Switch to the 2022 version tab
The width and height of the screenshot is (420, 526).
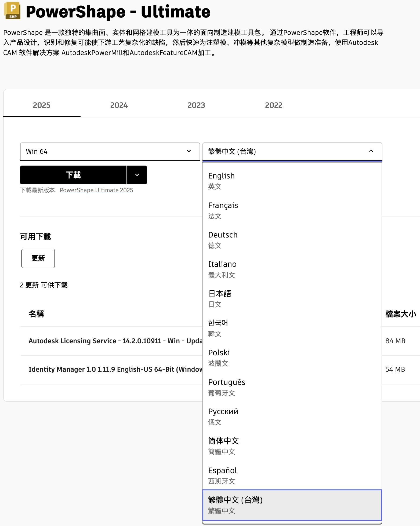[274, 105]
